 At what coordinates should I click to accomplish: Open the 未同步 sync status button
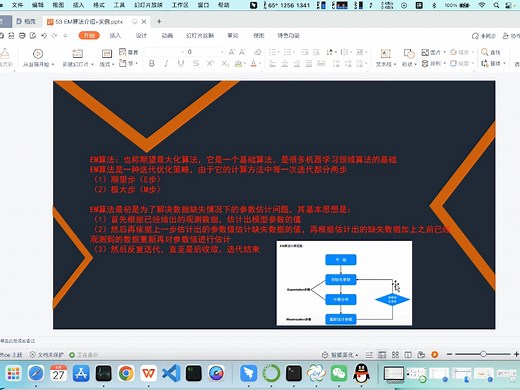(484, 36)
